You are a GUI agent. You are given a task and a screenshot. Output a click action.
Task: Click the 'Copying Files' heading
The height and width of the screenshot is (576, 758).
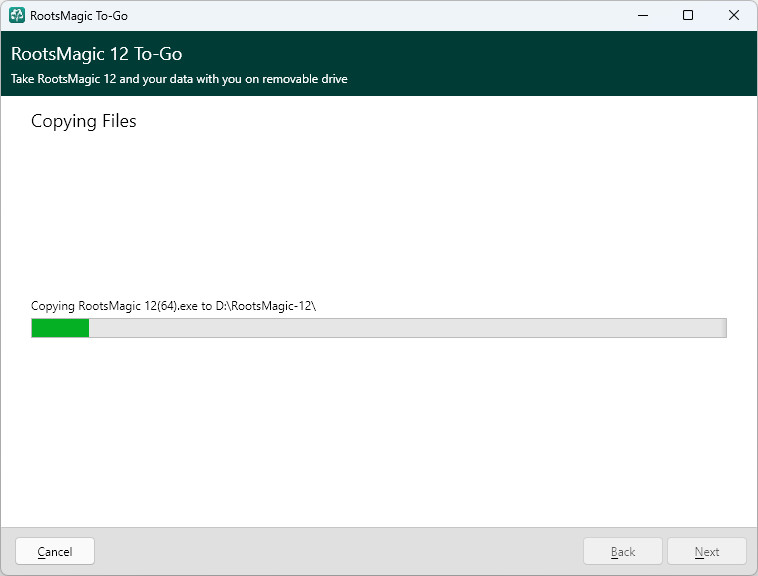point(84,121)
